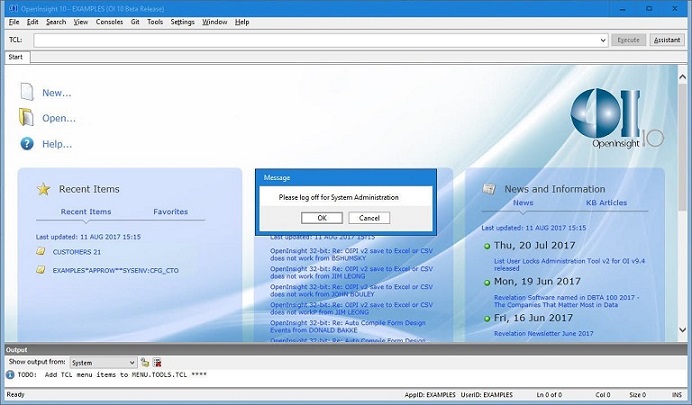Screen dimensions: 692x405
Task: Open the Search menu
Action: pyautogui.click(x=56, y=22)
